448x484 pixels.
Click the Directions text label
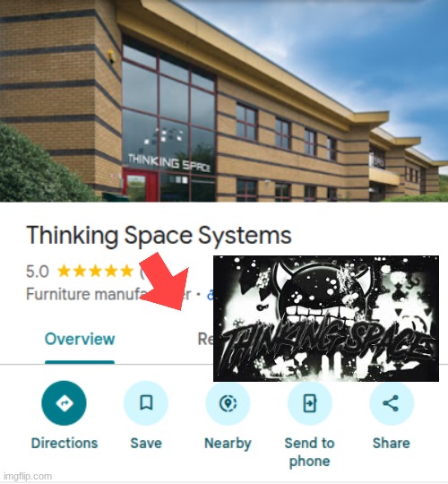click(x=65, y=444)
